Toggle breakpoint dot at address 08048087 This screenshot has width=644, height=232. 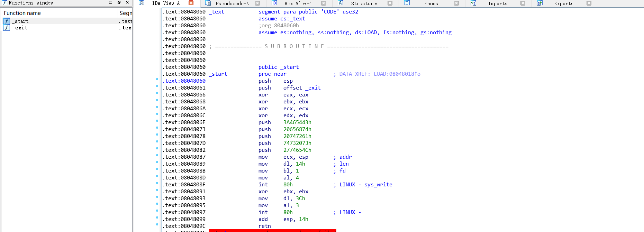[157, 156]
